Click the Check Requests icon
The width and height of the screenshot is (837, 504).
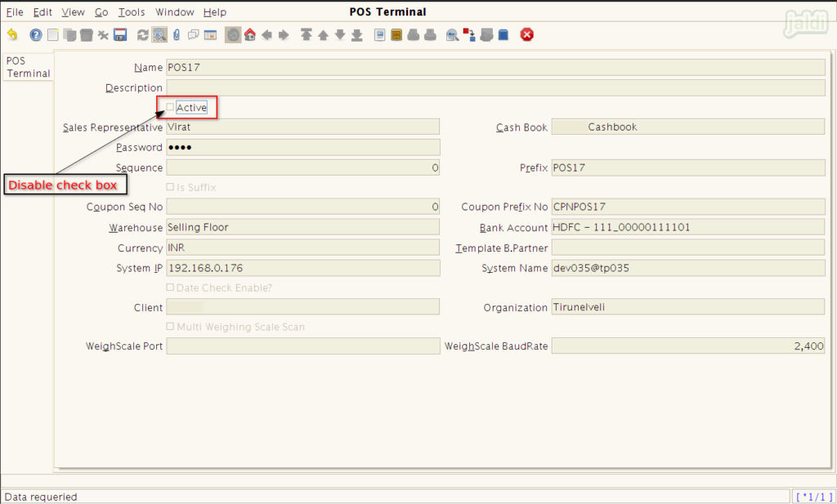click(486, 35)
